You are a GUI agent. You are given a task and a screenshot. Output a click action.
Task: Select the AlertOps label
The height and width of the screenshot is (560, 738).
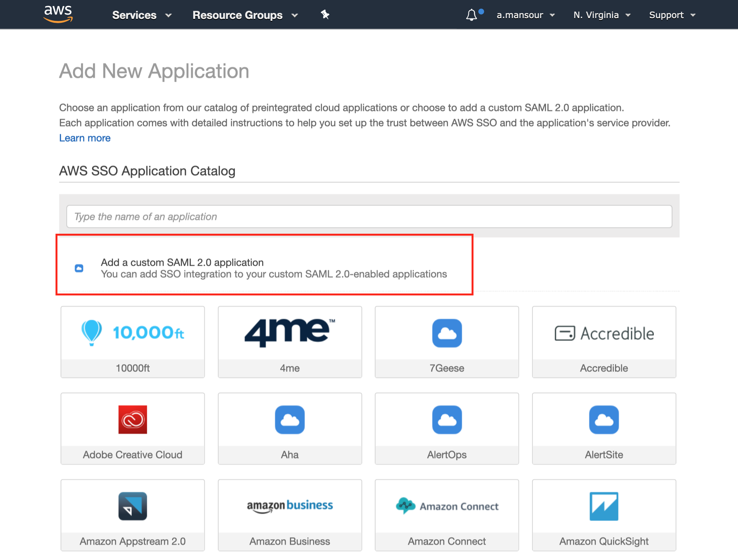click(x=447, y=455)
